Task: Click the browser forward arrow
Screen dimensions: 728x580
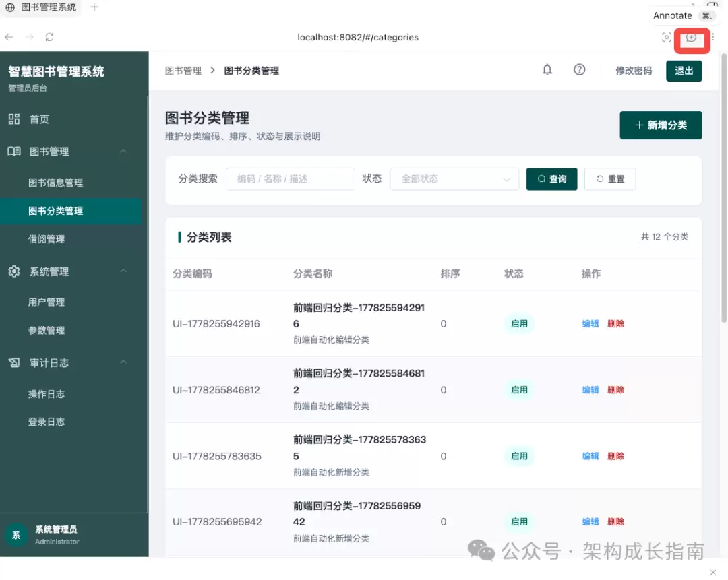Action: click(x=29, y=37)
